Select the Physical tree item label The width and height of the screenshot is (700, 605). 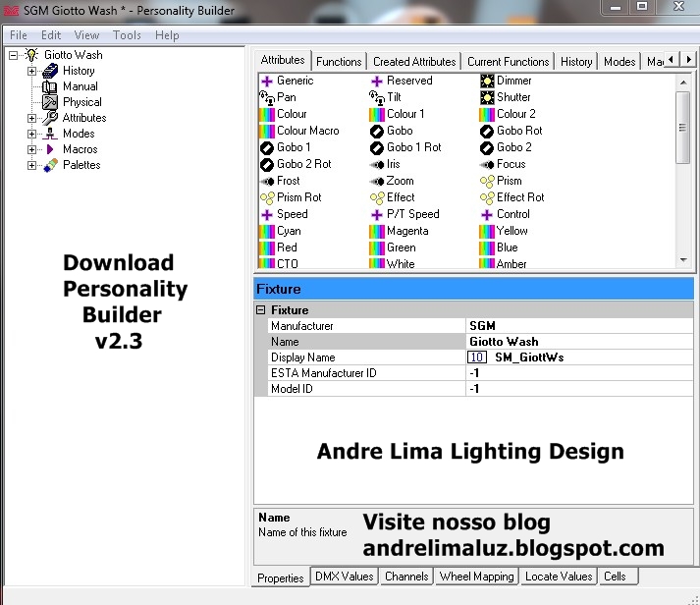[82, 102]
